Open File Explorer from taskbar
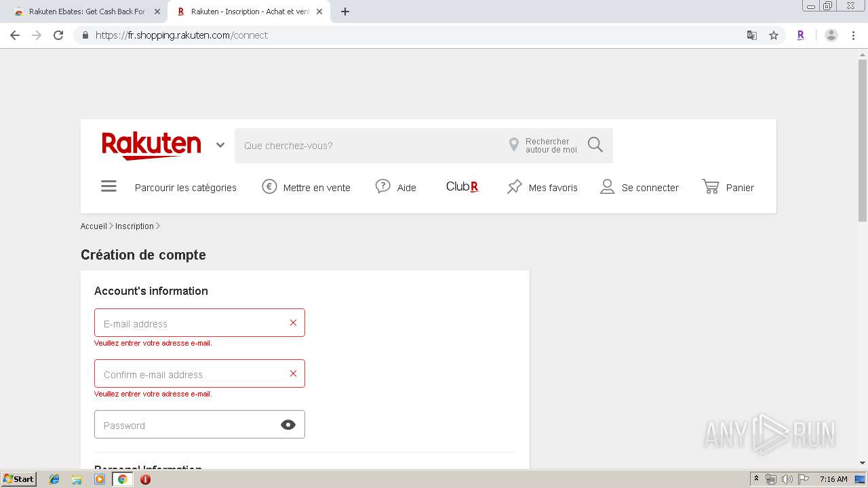This screenshot has width=868, height=488. [x=77, y=479]
